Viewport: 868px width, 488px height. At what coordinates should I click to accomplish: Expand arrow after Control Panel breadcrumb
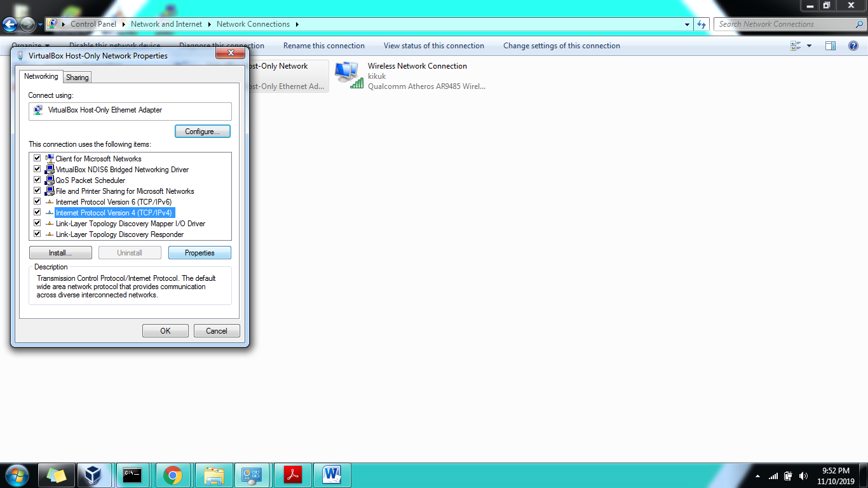click(124, 24)
